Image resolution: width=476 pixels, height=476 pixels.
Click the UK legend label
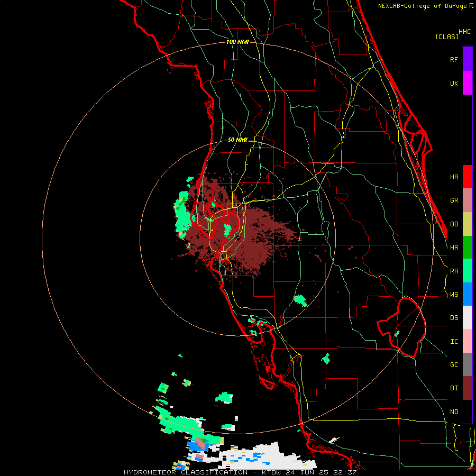click(454, 83)
